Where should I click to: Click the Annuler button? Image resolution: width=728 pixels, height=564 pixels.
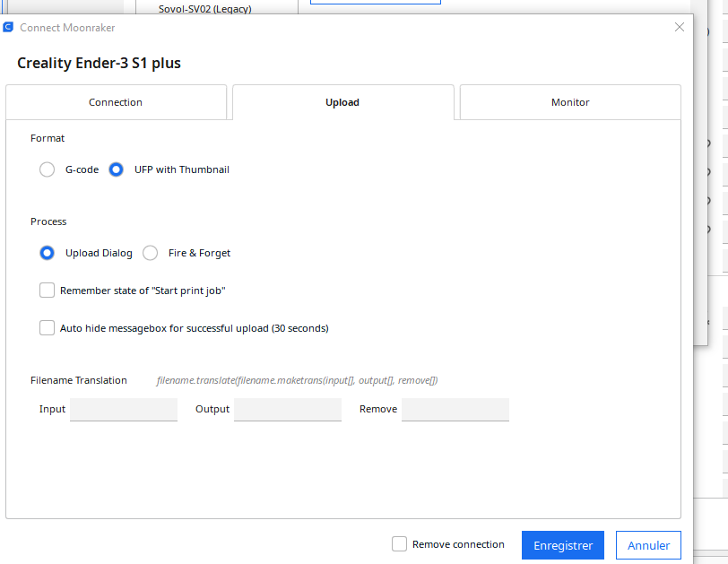(x=648, y=545)
